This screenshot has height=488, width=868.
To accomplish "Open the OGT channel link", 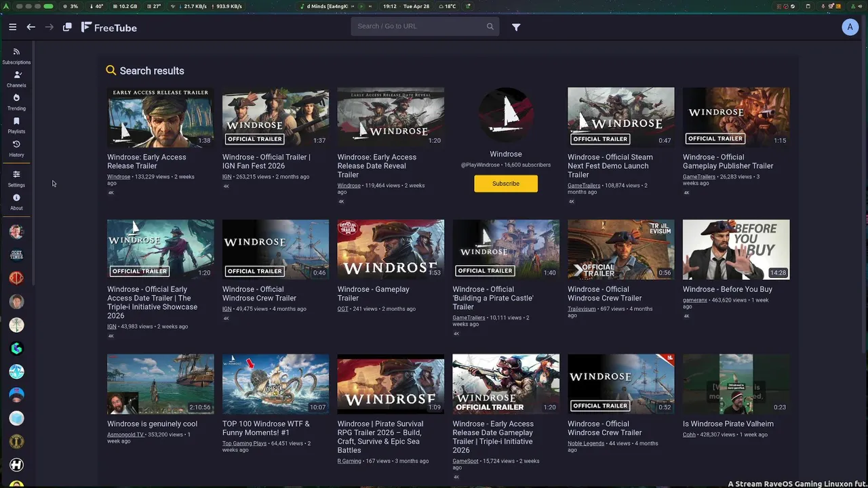I will click(342, 308).
